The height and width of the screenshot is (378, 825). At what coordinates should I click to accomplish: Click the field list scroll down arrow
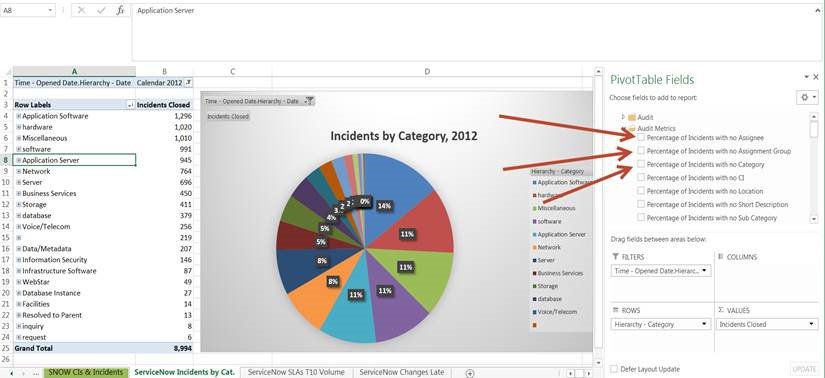[x=814, y=218]
